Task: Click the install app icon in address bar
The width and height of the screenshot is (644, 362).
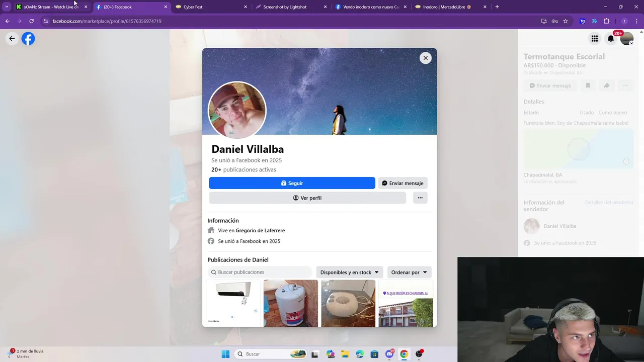Action: point(544,21)
